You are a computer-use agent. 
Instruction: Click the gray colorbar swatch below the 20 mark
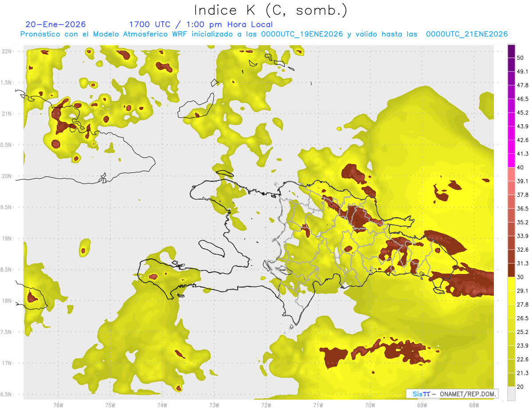coord(512,394)
